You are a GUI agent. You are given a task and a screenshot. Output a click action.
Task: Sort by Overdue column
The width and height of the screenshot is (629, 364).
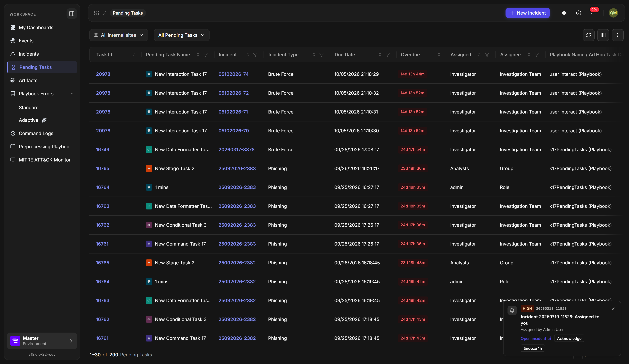439,55
